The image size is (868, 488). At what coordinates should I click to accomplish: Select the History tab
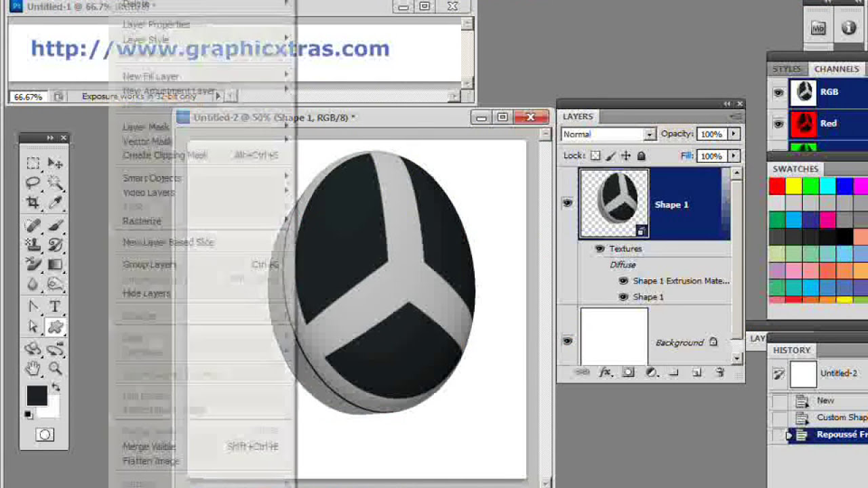[791, 350]
